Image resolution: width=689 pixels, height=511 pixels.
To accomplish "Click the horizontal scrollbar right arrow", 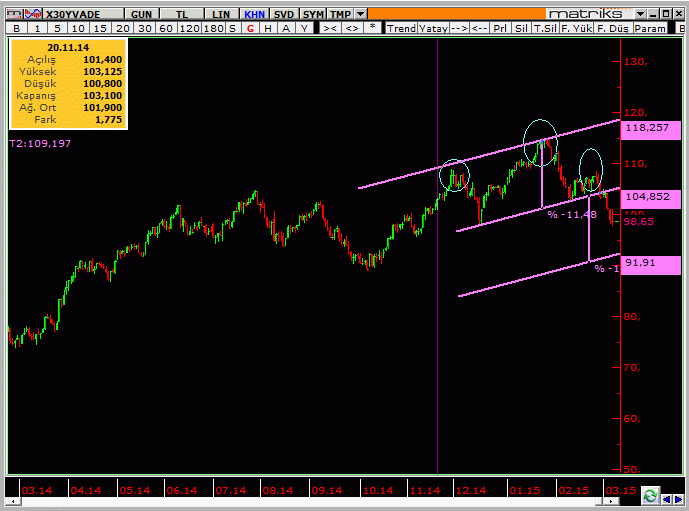I will click(x=610, y=501).
